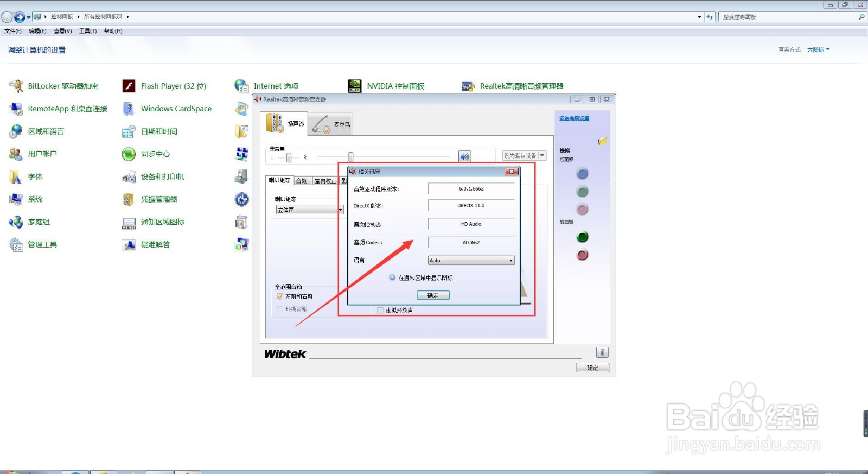868x474 pixels.
Task: Open the 设备高级设置 link
Action: [574, 118]
